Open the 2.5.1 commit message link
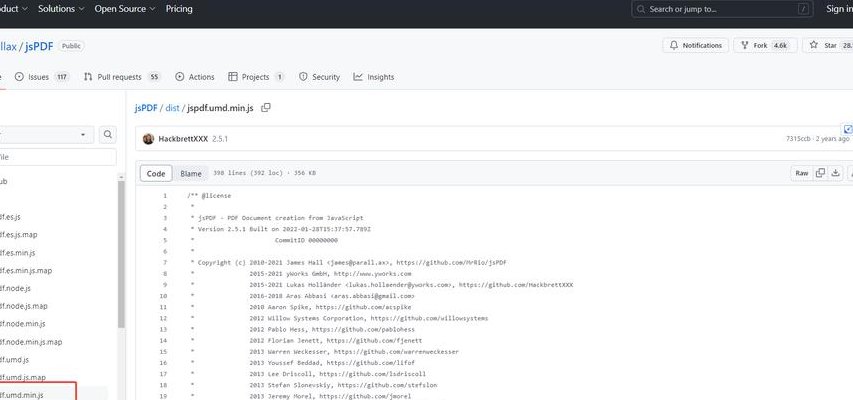 point(220,139)
